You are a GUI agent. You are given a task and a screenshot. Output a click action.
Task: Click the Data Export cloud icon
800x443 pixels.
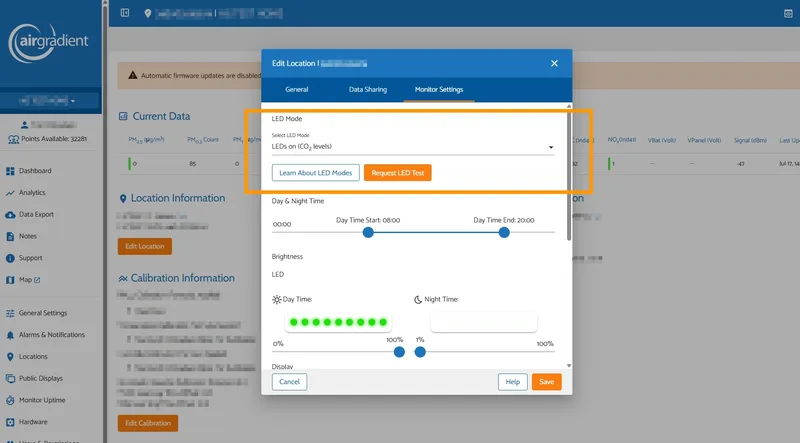[x=10, y=215]
